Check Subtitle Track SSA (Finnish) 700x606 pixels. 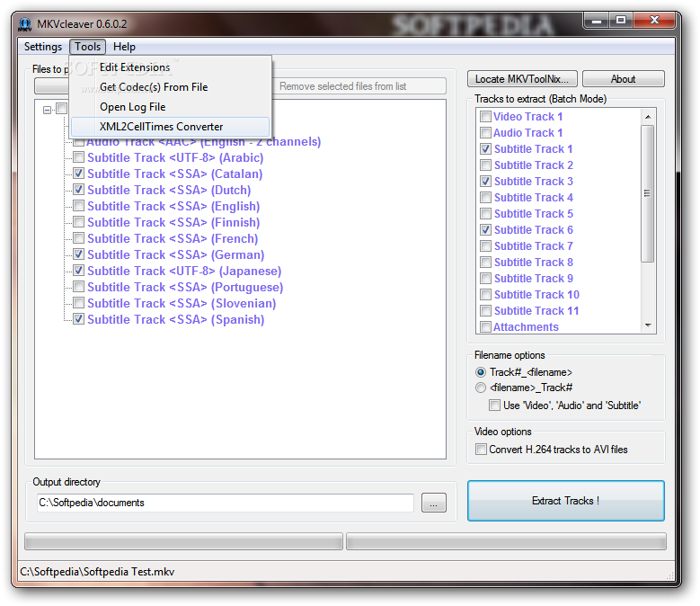coord(78,221)
